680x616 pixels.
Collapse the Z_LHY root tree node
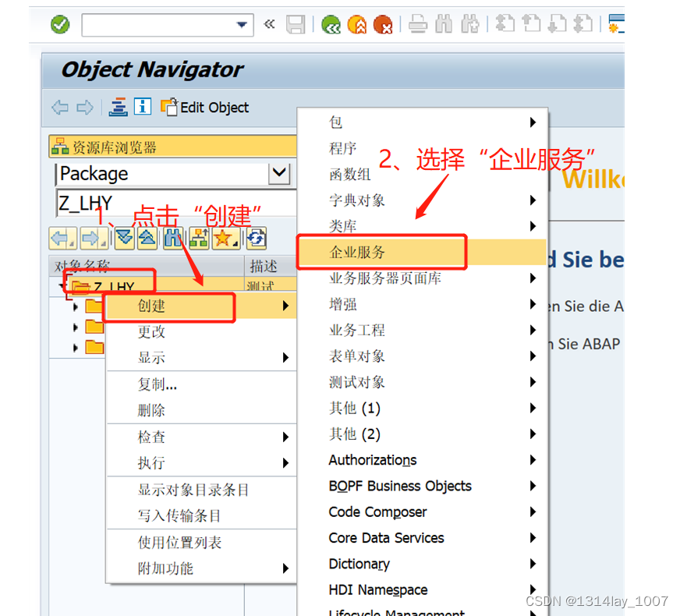(61, 285)
